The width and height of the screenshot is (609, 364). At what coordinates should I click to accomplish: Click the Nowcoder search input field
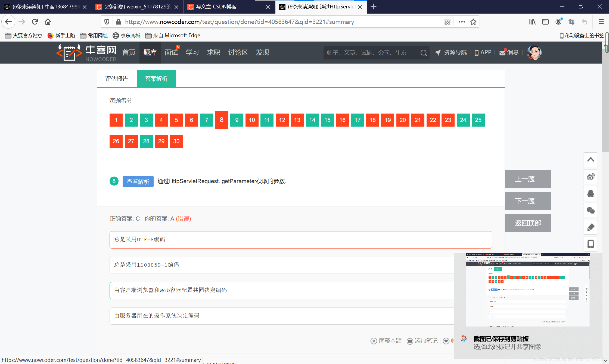point(371,53)
